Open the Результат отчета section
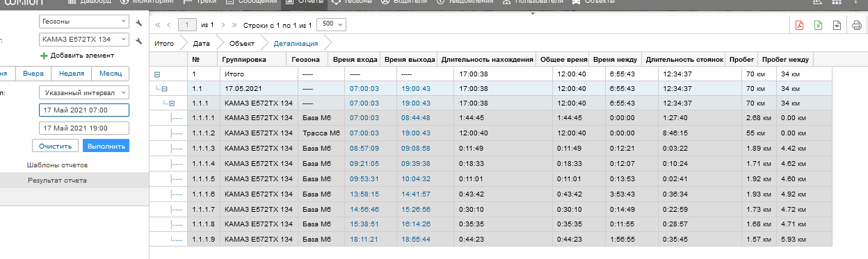Screen dimensions: 868x259 [x=57, y=180]
